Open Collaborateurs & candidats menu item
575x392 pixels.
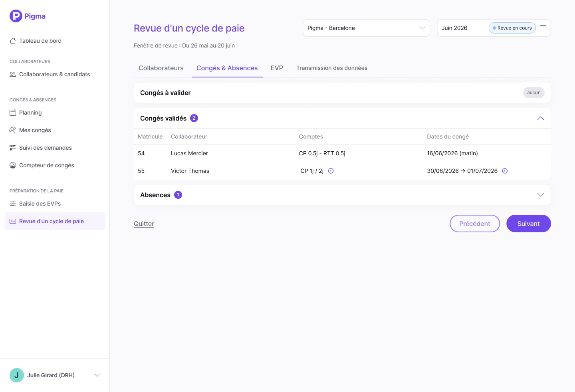pyautogui.click(x=55, y=74)
